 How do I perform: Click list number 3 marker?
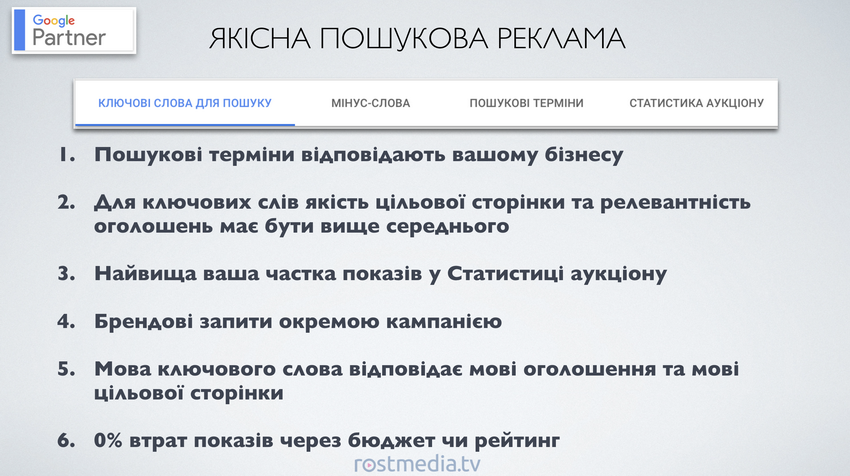(x=66, y=273)
